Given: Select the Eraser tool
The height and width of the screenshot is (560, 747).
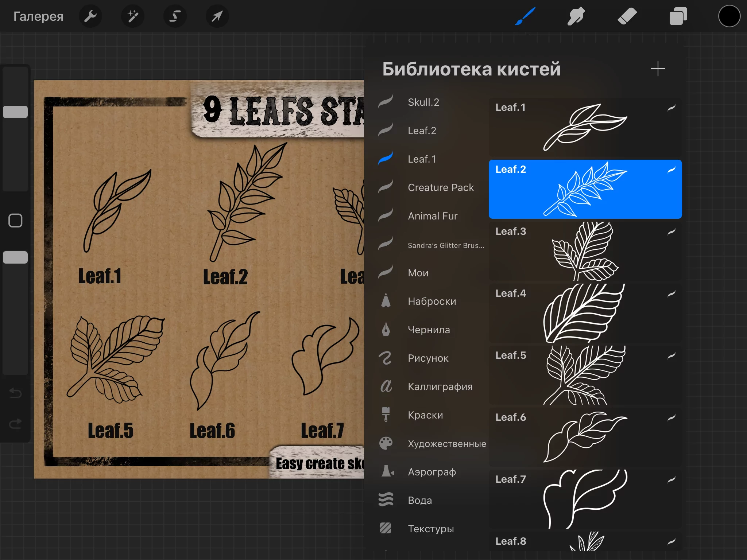Looking at the screenshot, I should tap(627, 16).
